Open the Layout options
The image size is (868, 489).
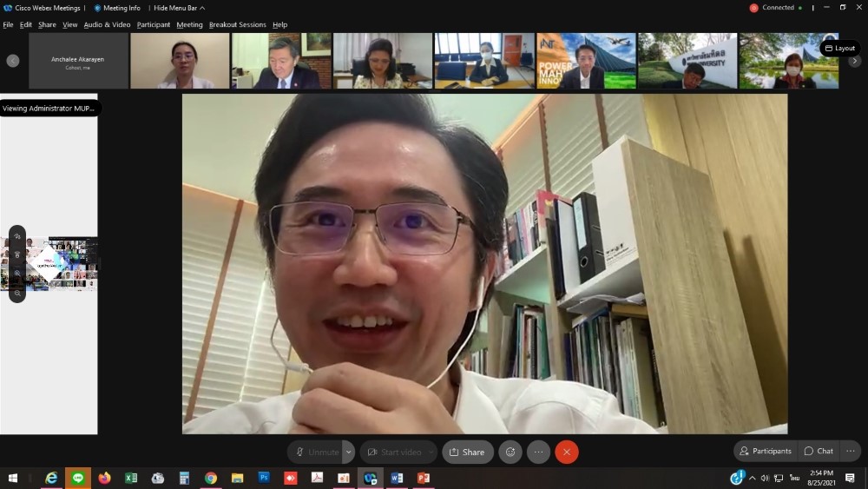coord(839,49)
